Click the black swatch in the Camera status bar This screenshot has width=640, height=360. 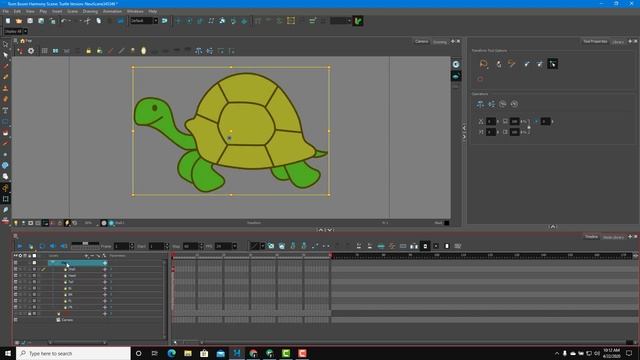point(447,223)
